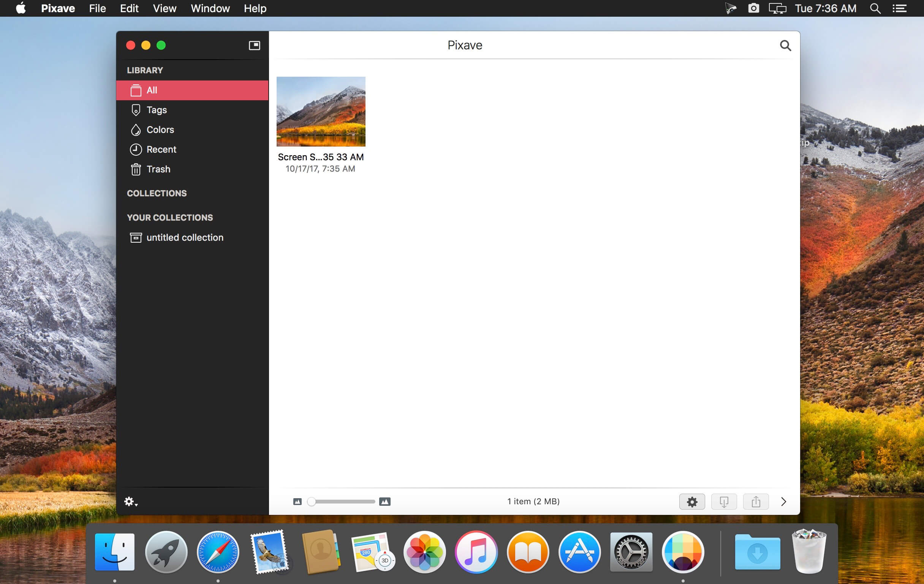The image size is (924, 584).
Task: Open the File menu
Action: [x=98, y=8]
